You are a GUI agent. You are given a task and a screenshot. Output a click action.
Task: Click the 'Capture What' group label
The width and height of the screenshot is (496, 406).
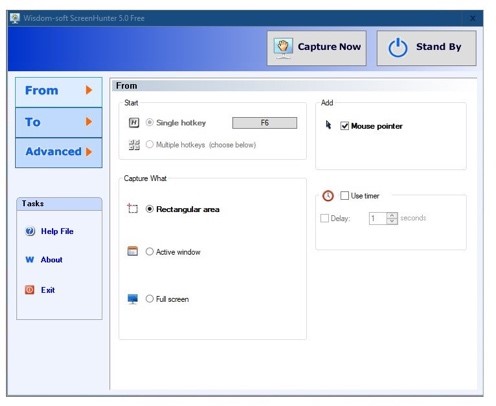click(x=145, y=178)
